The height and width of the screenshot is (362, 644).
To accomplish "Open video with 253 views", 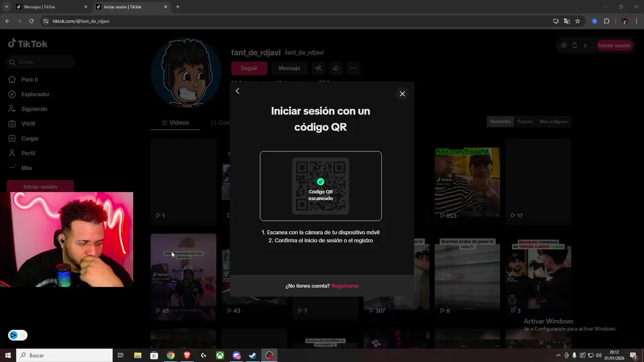I will point(467,182).
